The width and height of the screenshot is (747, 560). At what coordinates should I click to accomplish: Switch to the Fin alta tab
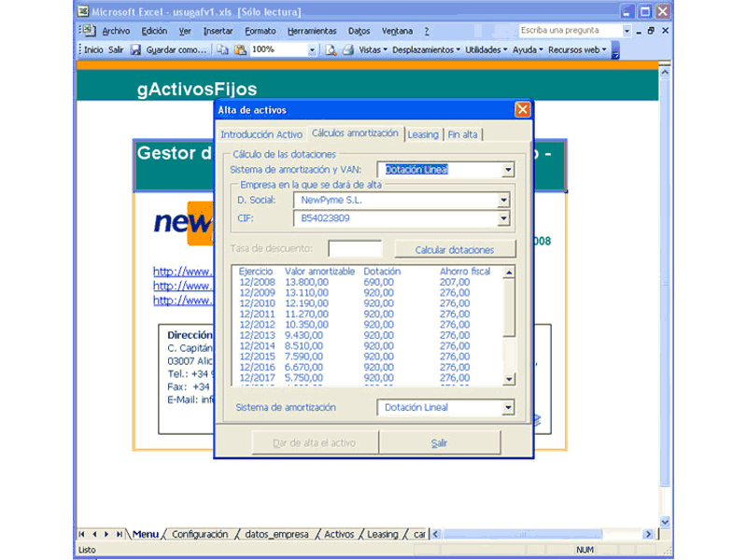[x=462, y=134]
